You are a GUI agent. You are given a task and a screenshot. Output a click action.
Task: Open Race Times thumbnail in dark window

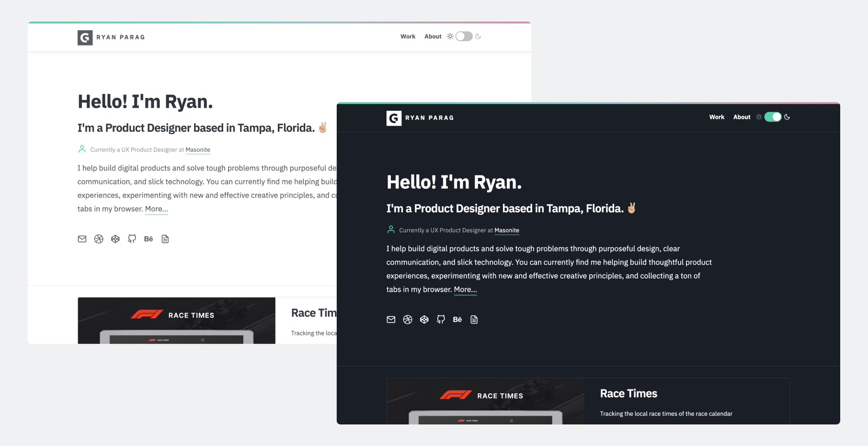coord(485,401)
